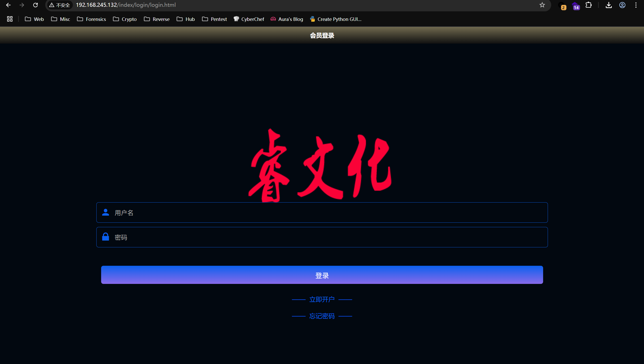Reload the login page
The height and width of the screenshot is (364, 644).
pyautogui.click(x=35, y=5)
